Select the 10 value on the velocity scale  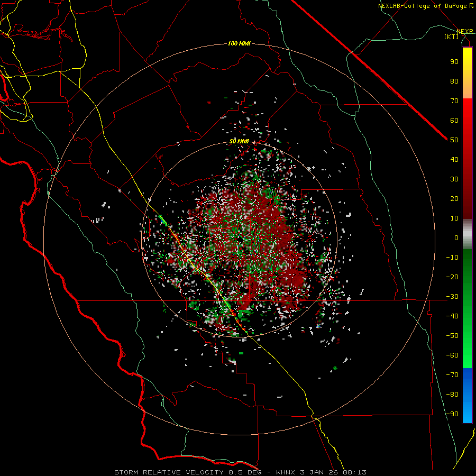point(454,218)
